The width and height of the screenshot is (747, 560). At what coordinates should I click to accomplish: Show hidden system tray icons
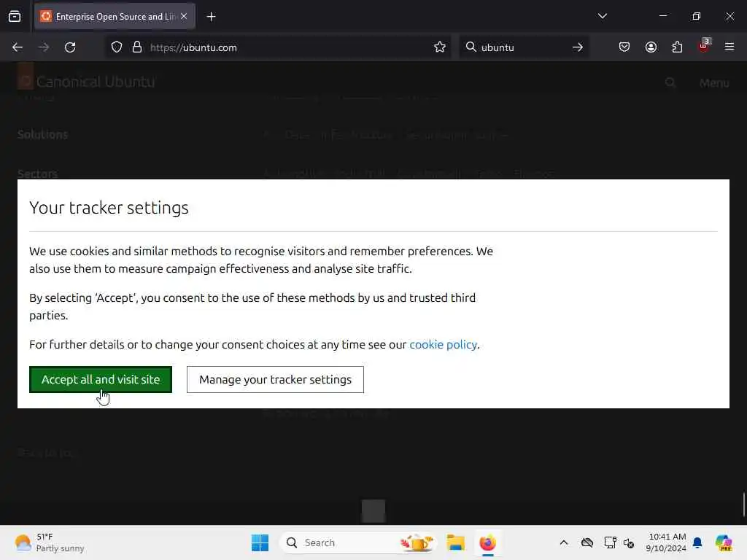click(564, 542)
